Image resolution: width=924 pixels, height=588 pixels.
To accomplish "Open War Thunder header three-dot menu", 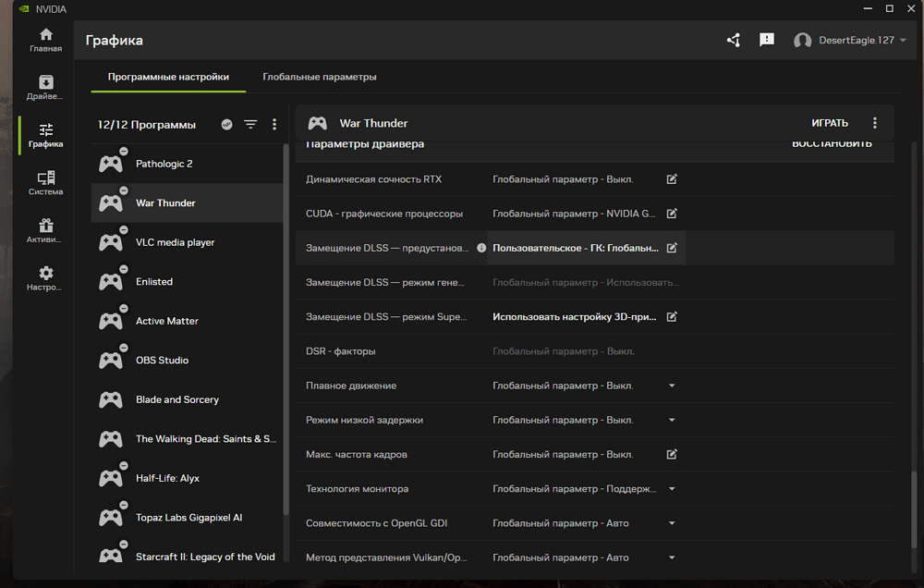I will (874, 123).
